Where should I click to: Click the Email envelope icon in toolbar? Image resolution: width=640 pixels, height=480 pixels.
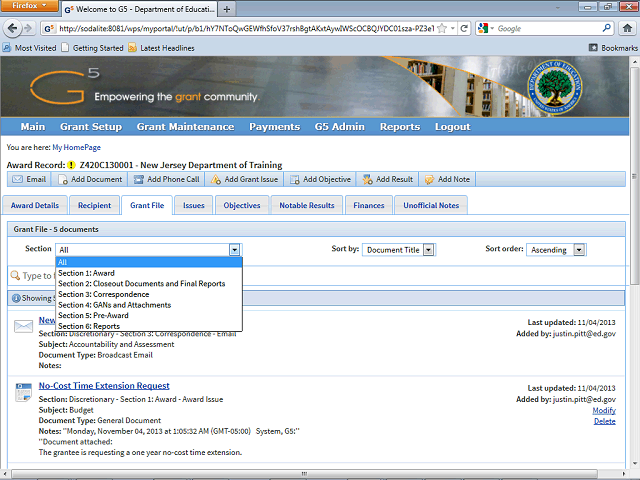(18, 179)
